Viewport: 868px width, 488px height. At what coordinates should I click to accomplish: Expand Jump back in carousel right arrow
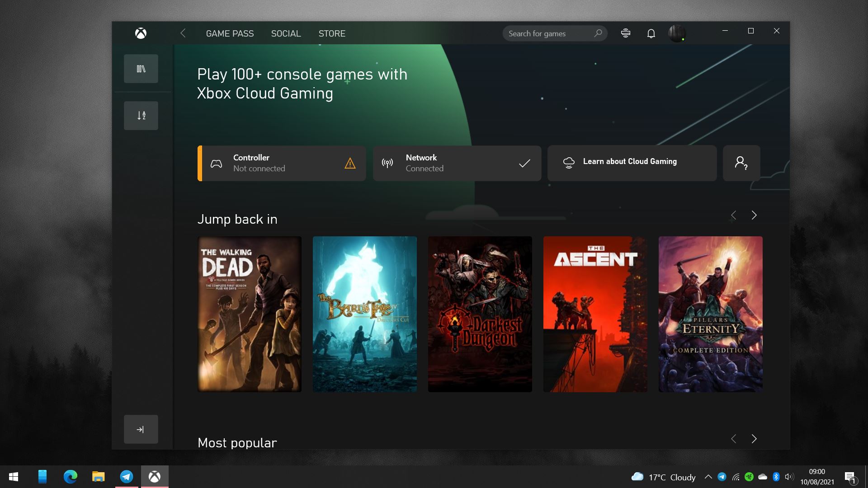point(754,216)
